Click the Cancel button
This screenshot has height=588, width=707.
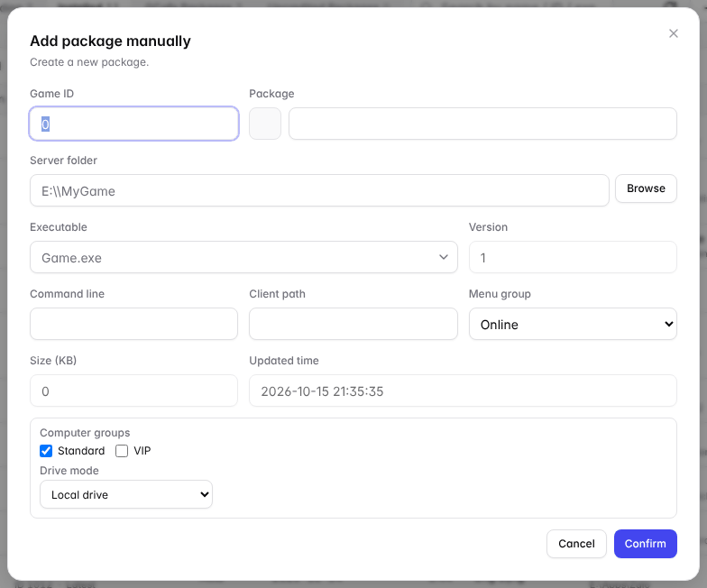coord(576,544)
